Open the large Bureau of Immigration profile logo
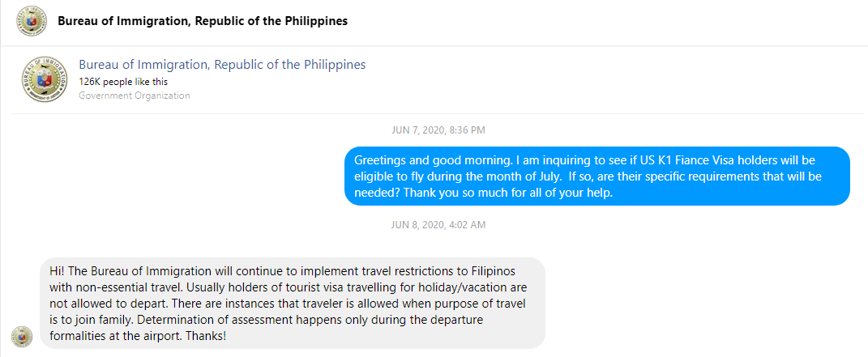Screen dimensions: 868x357 pyautogui.click(x=44, y=79)
